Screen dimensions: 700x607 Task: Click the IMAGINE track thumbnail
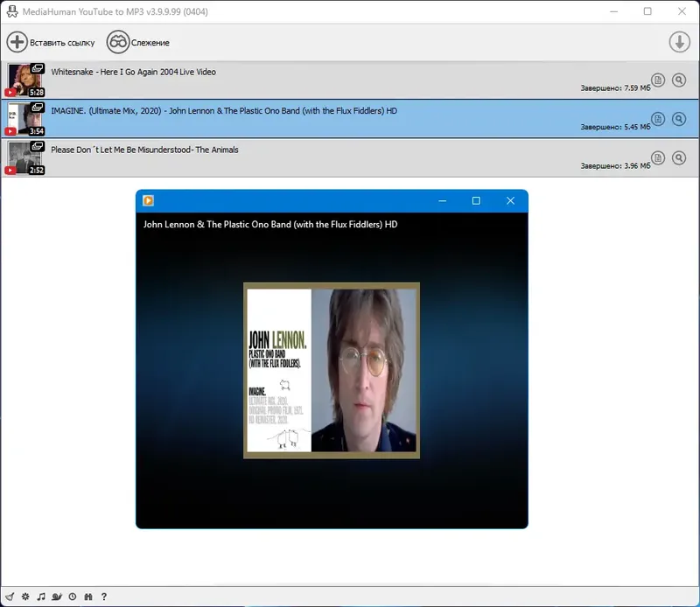[x=25, y=119]
